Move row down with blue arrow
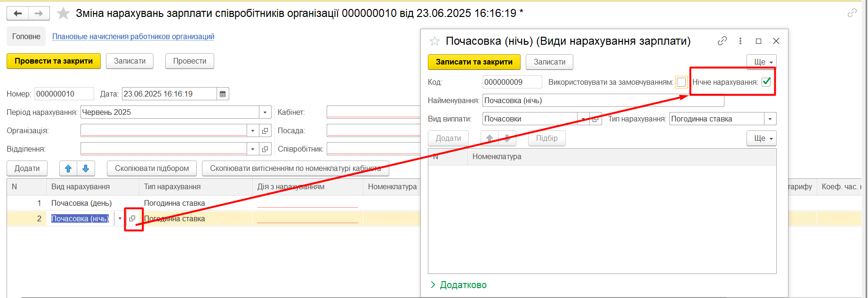The height and width of the screenshot is (298, 868). [x=86, y=169]
